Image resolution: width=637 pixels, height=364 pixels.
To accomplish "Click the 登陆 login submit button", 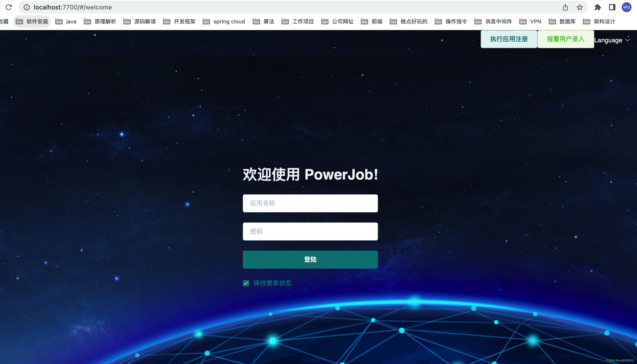I will [x=310, y=260].
